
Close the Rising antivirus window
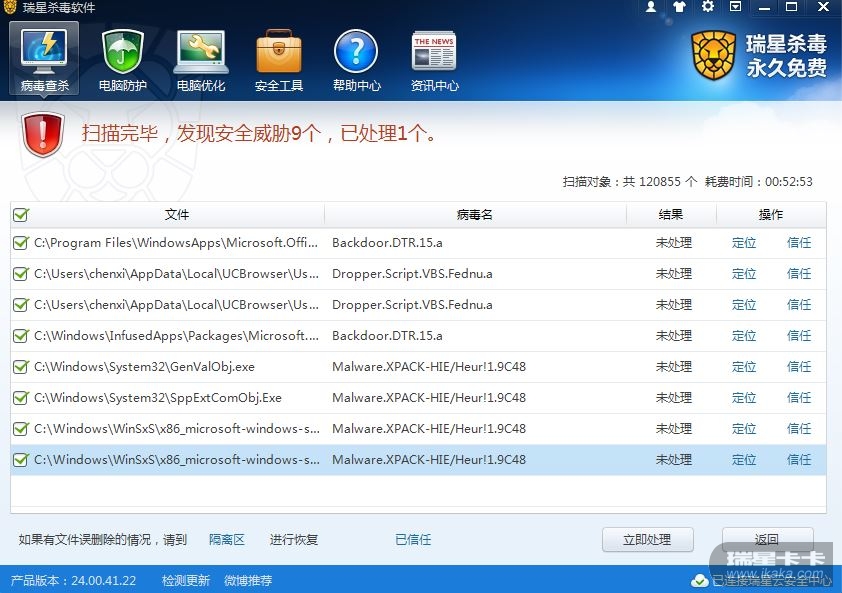pos(823,6)
